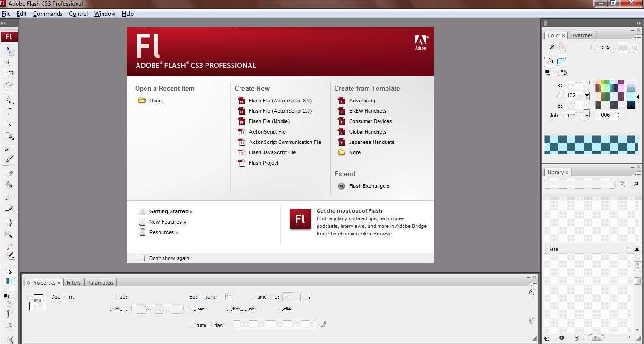Click the Library new folder icon
Screen dimensions: 644x344
[x=554, y=337]
